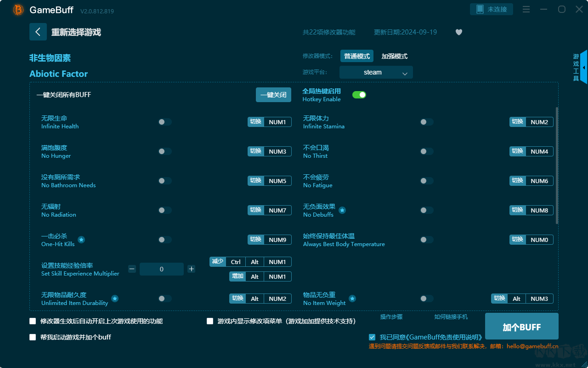Open the hamburger menu icon

[x=526, y=9]
